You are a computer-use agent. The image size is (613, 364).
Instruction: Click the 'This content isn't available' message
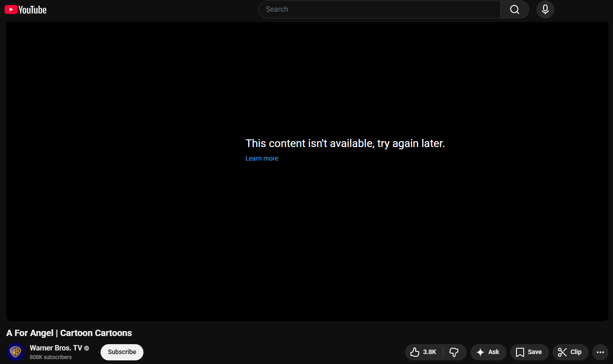tap(345, 143)
